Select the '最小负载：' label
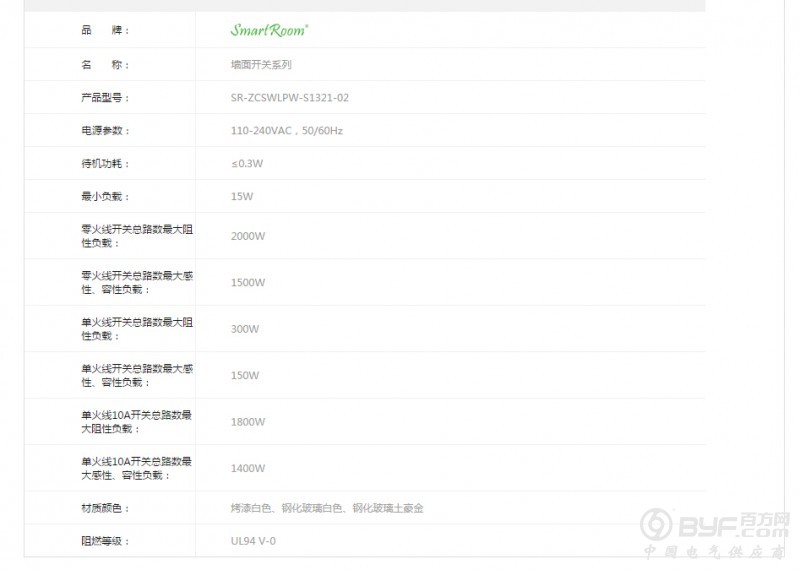Viewport: 800px width, 570px height. (106, 196)
